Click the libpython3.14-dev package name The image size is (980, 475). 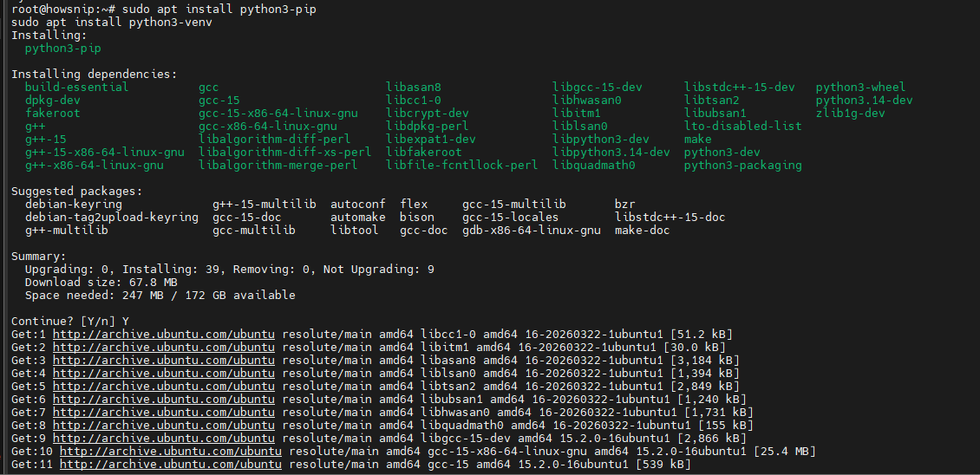[611, 153]
